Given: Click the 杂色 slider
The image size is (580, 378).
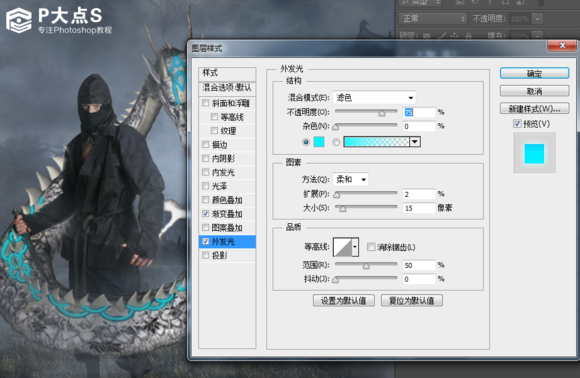Looking at the screenshot, I should 366,126.
